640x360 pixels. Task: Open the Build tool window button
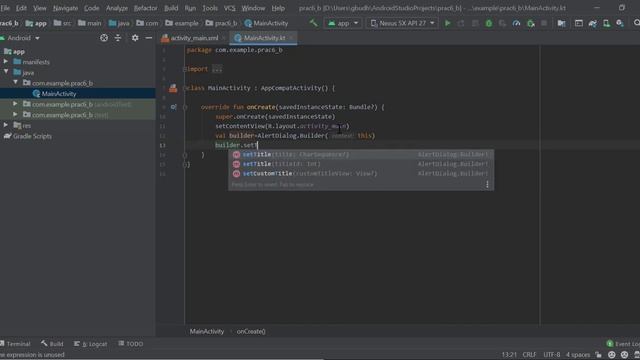coord(52,344)
